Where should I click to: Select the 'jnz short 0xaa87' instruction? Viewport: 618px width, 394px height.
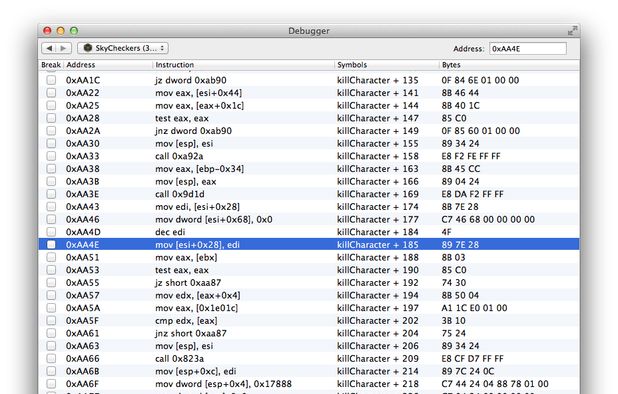[x=191, y=333]
